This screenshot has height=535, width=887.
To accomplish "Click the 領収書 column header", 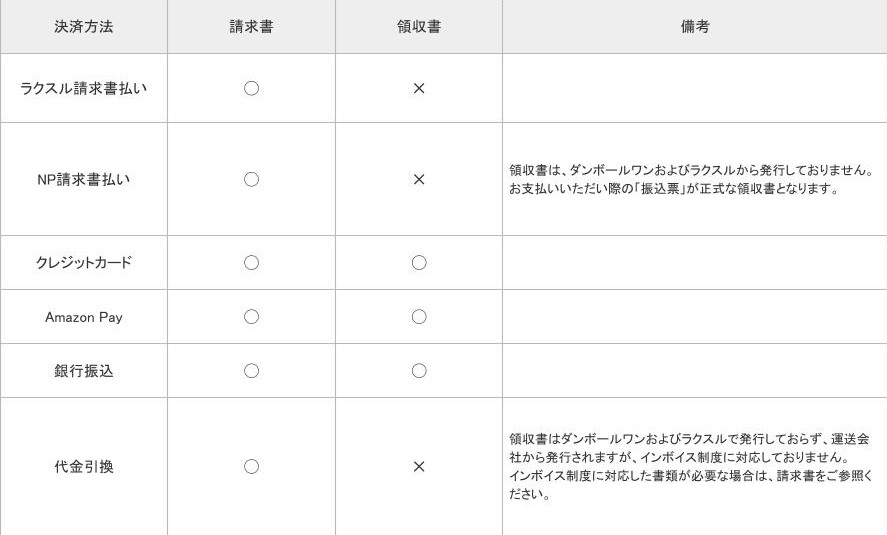I will [x=419, y=27].
